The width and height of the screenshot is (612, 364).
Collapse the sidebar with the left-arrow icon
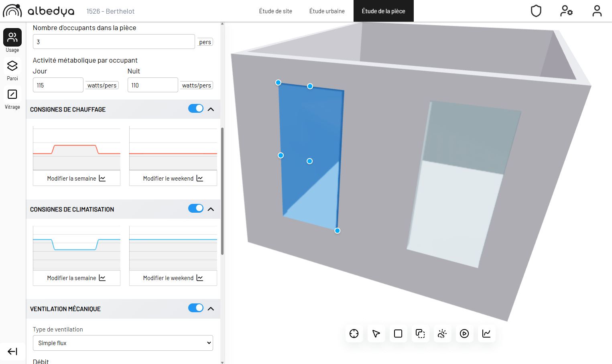click(12, 352)
